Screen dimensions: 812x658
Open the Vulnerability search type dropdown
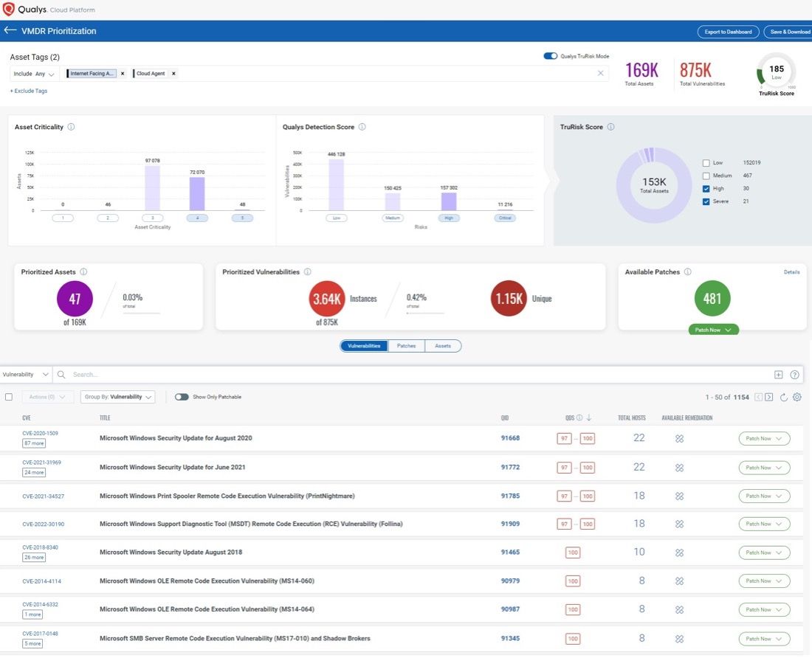(x=25, y=375)
